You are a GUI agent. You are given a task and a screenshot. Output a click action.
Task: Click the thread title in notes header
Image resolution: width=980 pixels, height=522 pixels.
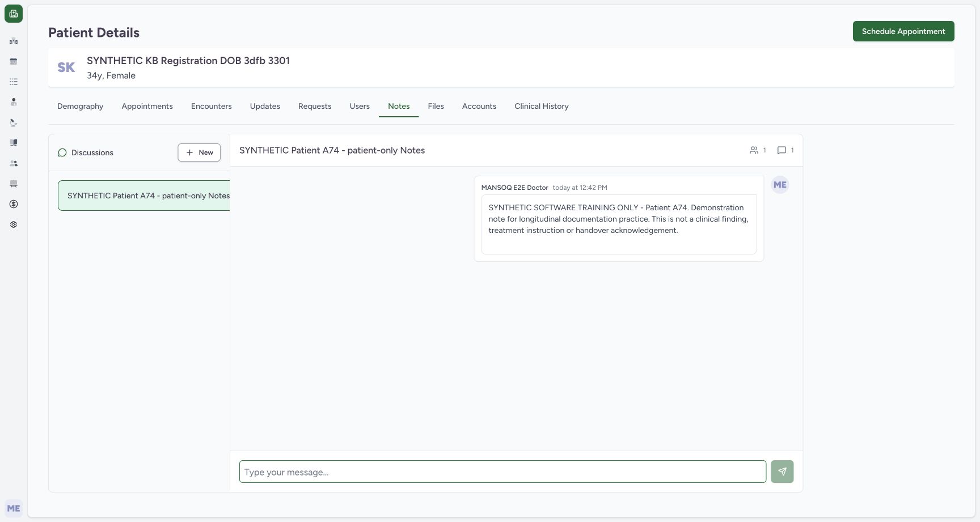tap(332, 150)
